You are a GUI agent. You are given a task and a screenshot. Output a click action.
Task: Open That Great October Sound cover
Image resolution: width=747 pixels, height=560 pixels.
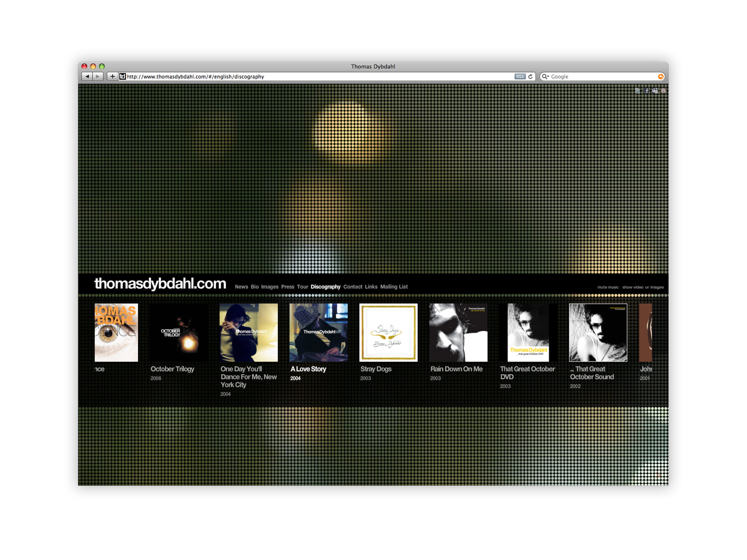(599, 332)
